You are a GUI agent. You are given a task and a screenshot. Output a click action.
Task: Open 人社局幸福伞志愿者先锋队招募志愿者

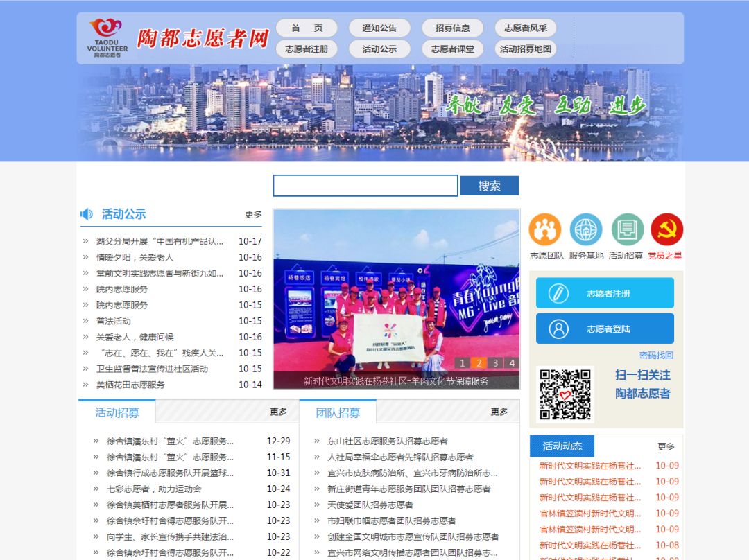[x=400, y=457]
